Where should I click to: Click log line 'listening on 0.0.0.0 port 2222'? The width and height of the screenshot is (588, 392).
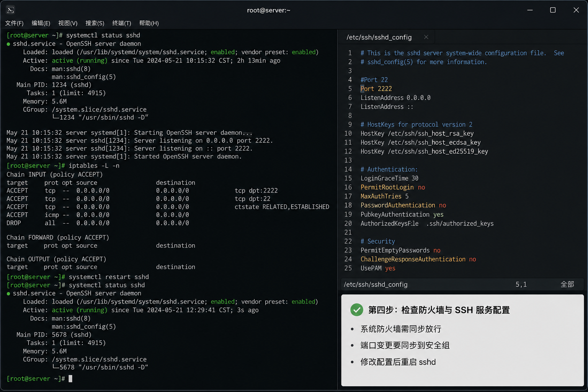click(140, 140)
